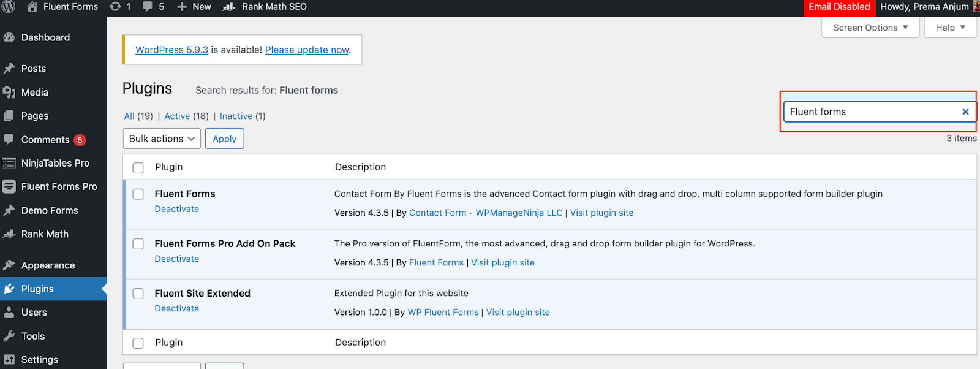Click the WordPress logo icon
Screen dimensions: 980x369
pyautogui.click(x=9, y=7)
